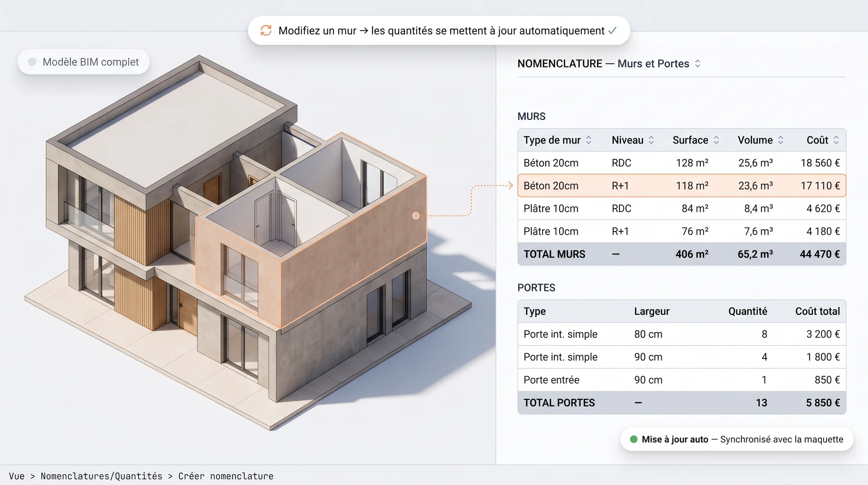The image size is (868, 485).
Task: Click the Largeur column header
Action: [x=651, y=311]
